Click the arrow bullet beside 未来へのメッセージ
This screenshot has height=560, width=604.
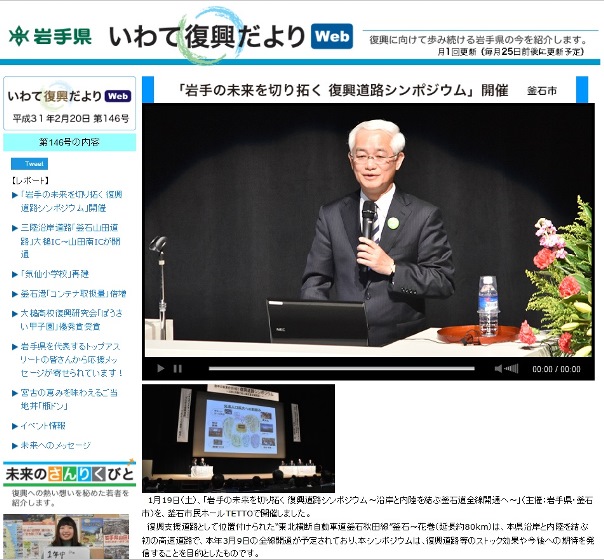click(x=15, y=446)
